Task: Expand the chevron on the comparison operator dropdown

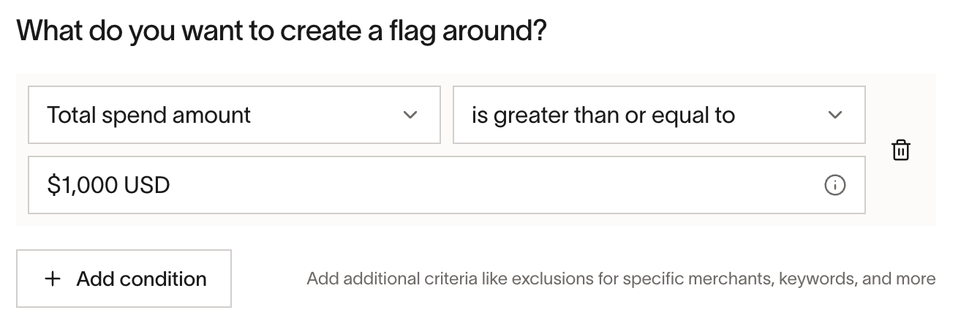Action: (835, 115)
